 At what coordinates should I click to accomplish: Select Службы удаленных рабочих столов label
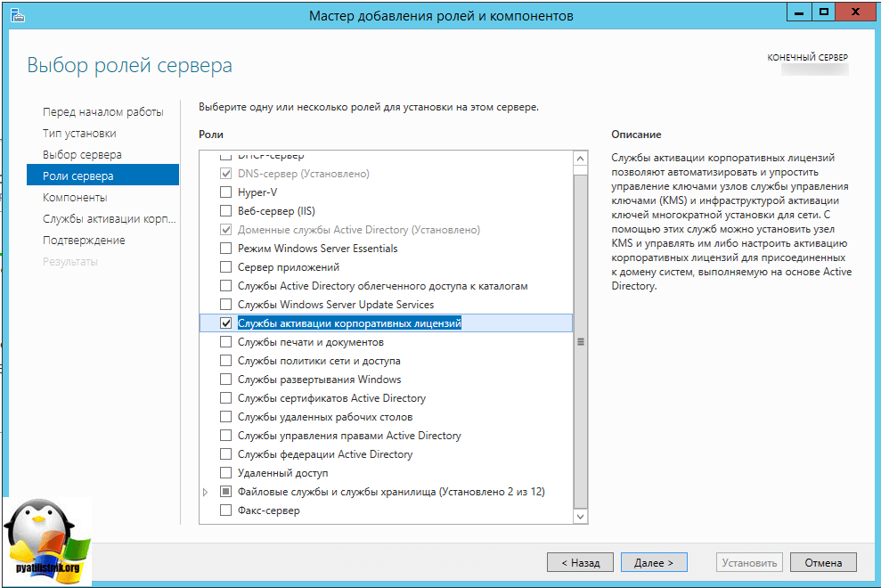325,417
